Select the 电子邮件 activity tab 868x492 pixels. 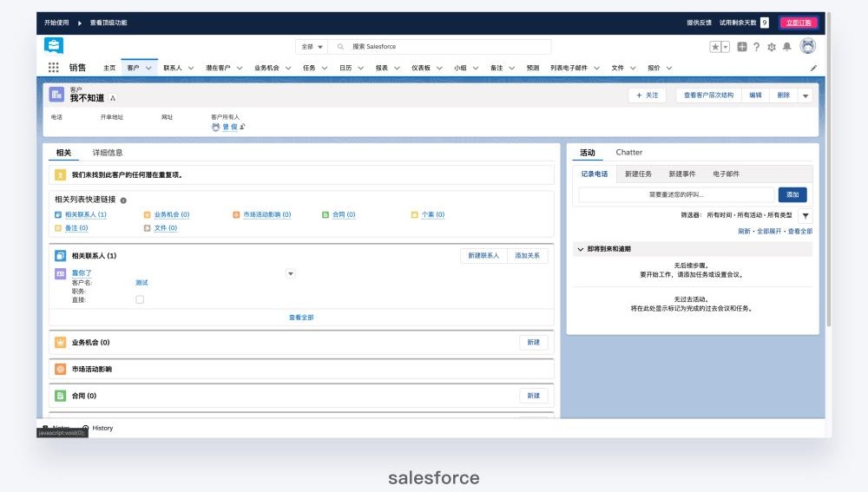point(726,174)
